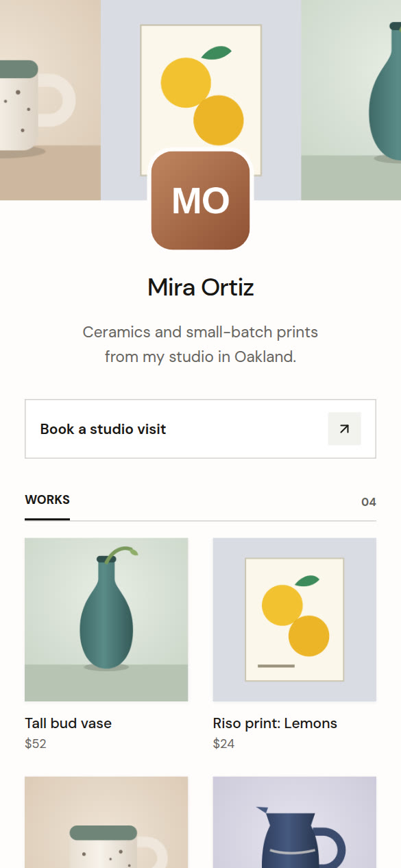Screen dimensions: 401x868
Task: Open the Book a studio visit link
Action: pyautogui.click(x=200, y=429)
